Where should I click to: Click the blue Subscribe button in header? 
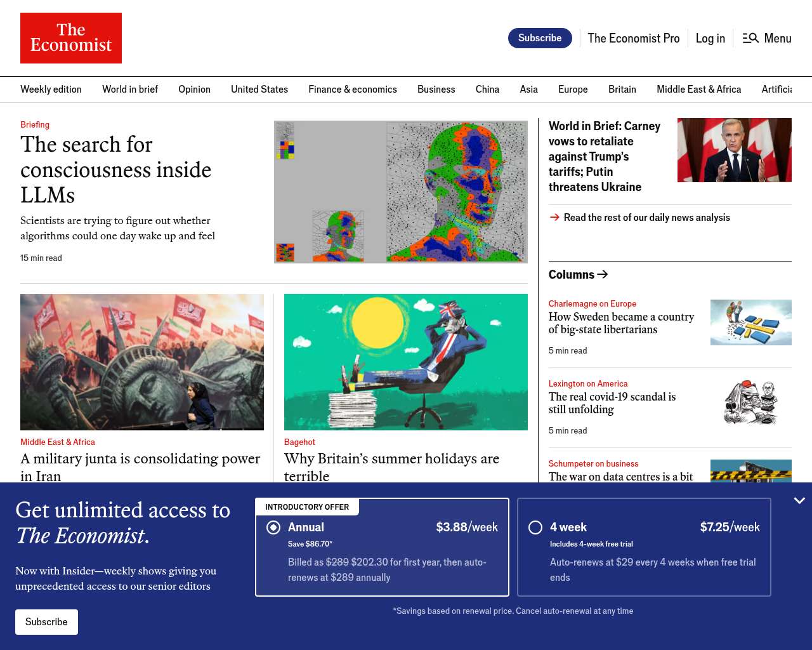tap(540, 38)
